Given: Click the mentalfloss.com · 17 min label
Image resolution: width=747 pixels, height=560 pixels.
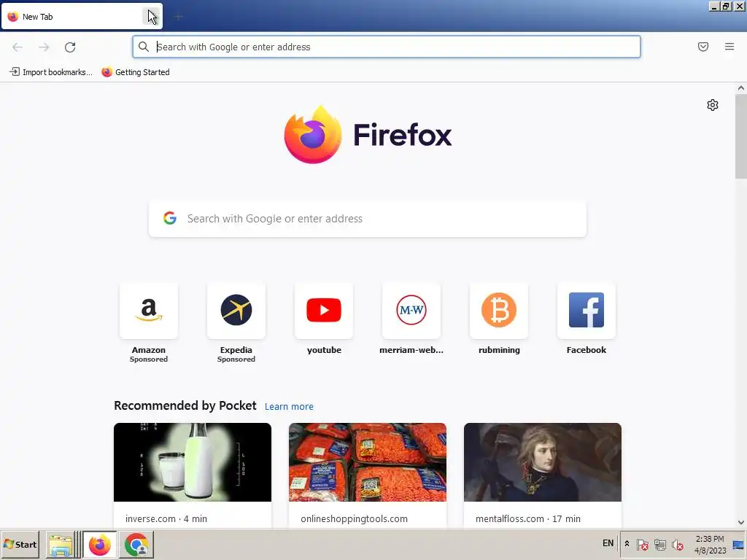Looking at the screenshot, I should pos(528,518).
